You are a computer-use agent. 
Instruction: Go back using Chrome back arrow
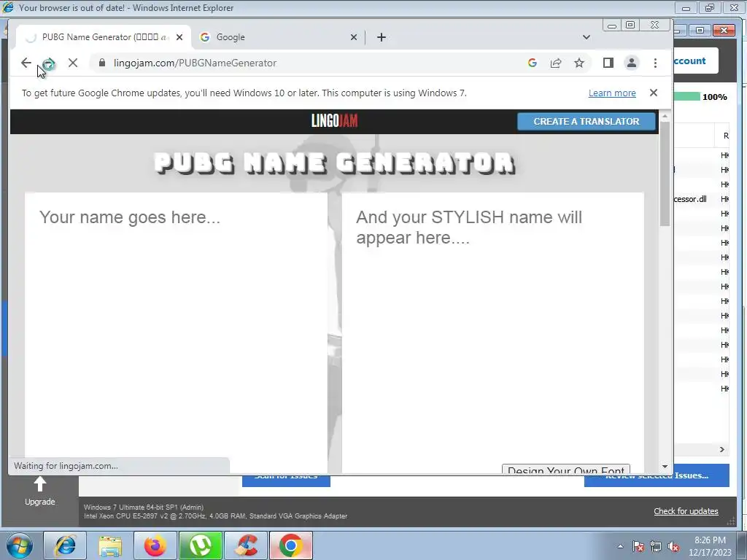coord(26,63)
